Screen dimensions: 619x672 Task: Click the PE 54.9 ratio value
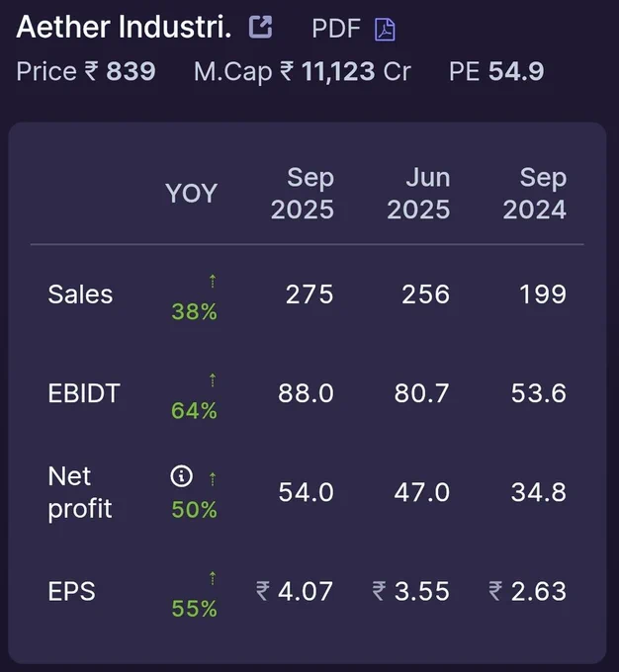tap(496, 71)
